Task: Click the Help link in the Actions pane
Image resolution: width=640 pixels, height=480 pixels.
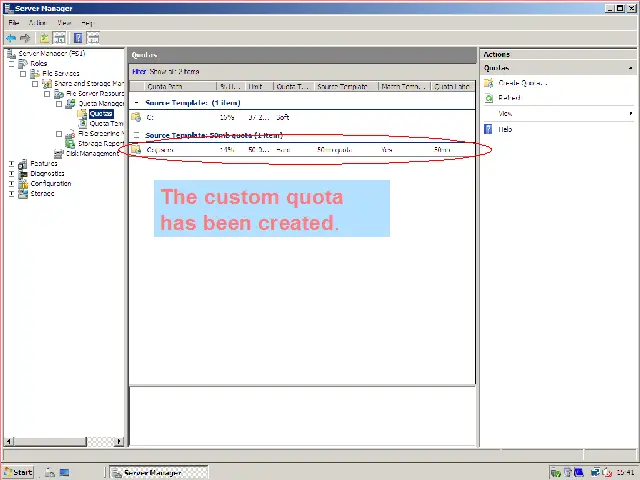Action: [x=505, y=129]
